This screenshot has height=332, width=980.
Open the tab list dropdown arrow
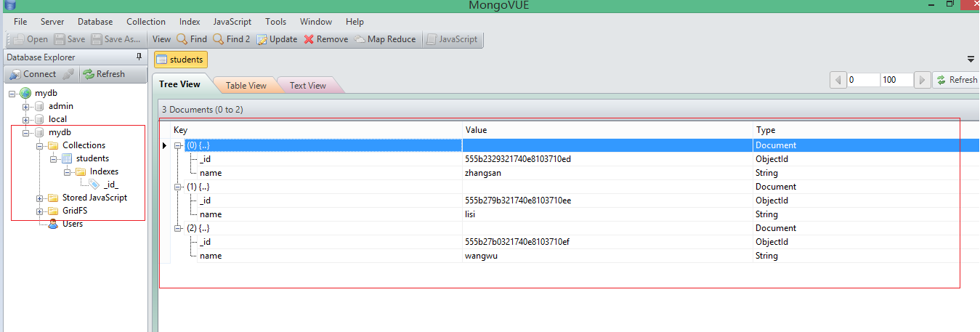(971, 60)
